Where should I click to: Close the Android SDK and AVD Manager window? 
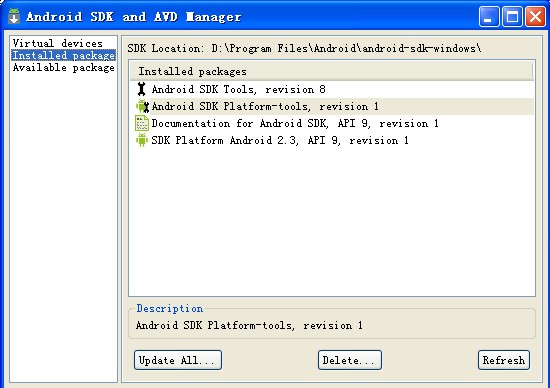click(535, 16)
